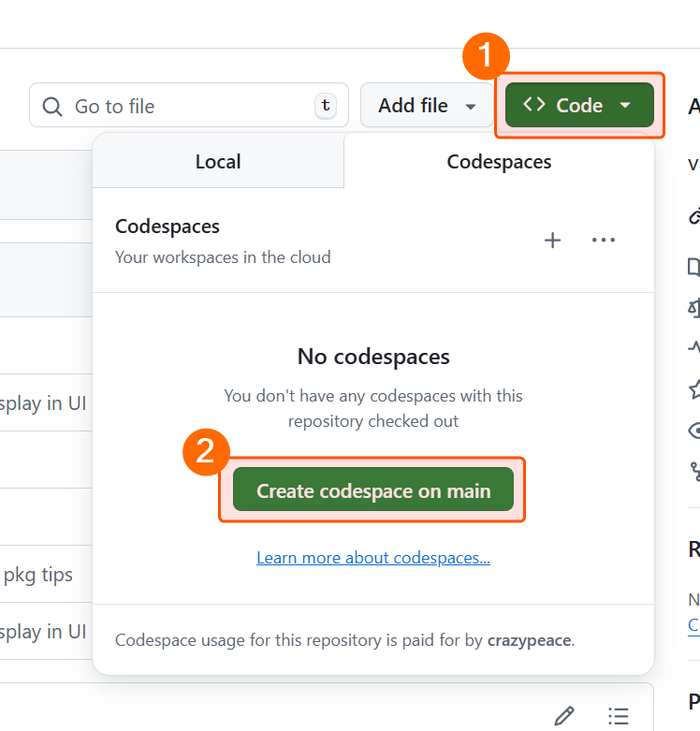Click the activity pulse icon
Screen dimensions: 700x731
(x=694, y=347)
